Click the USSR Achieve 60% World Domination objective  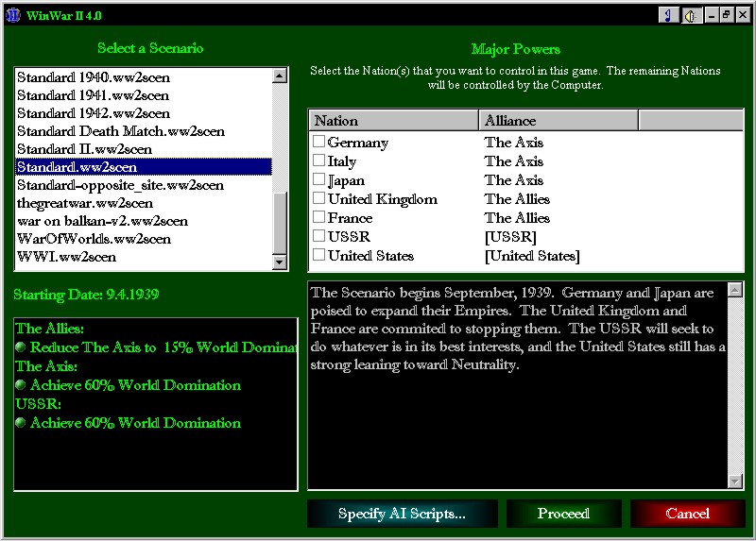[129, 422]
